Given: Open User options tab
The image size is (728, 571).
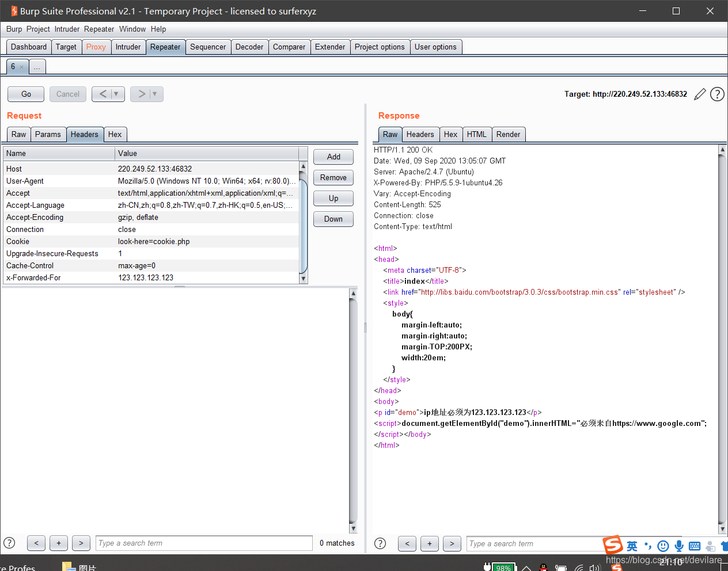Looking at the screenshot, I should tap(435, 47).
